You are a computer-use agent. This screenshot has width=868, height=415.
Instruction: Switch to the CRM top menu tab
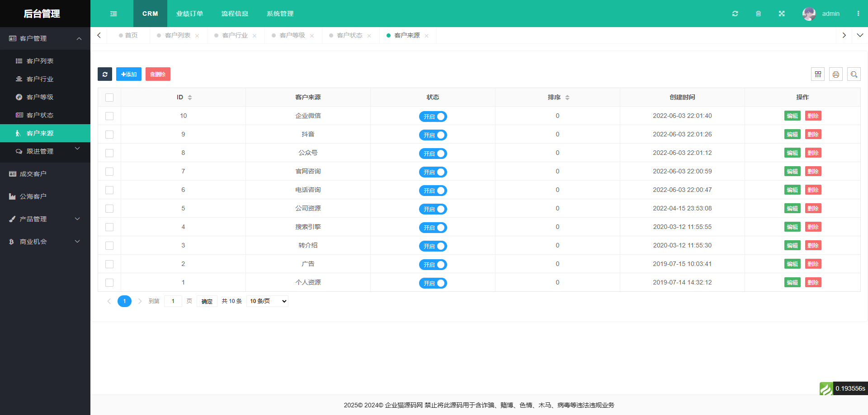pos(150,14)
